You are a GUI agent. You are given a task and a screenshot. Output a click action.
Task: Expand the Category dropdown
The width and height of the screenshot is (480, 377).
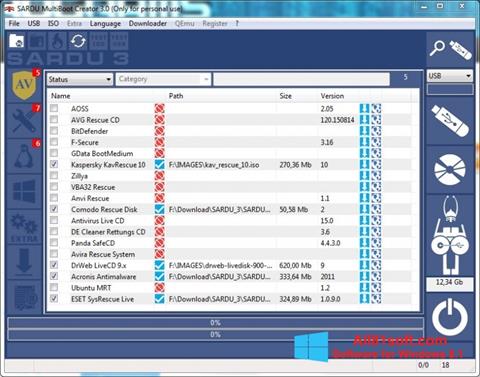pos(163,79)
